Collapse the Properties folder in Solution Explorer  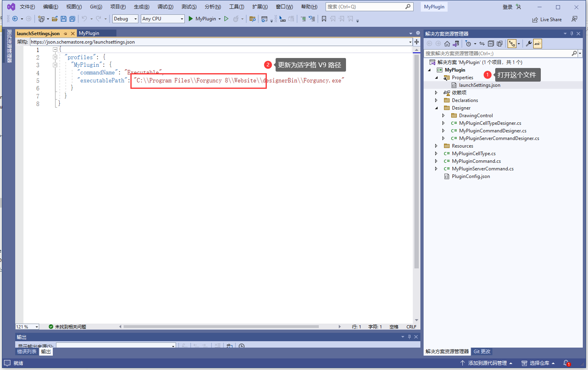pos(436,78)
